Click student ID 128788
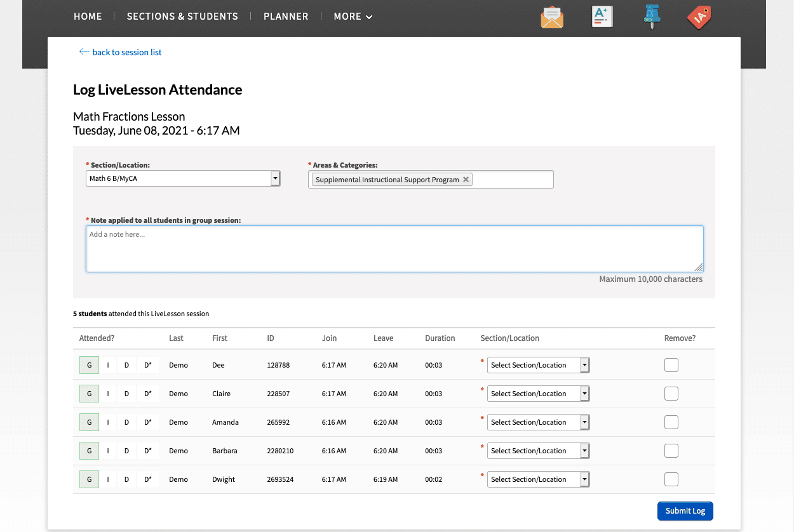The height and width of the screenshot is (532, 794). (278, 365)
